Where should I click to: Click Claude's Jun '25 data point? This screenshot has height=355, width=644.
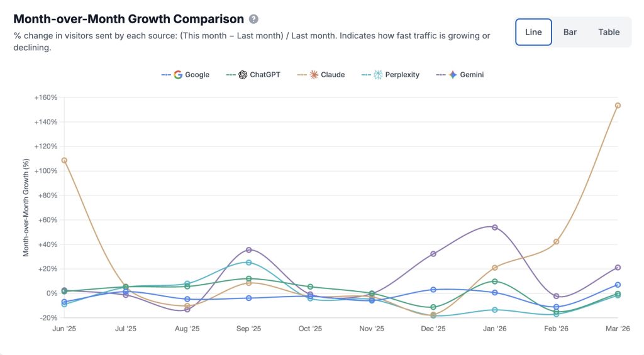click(x=64, y=160)
